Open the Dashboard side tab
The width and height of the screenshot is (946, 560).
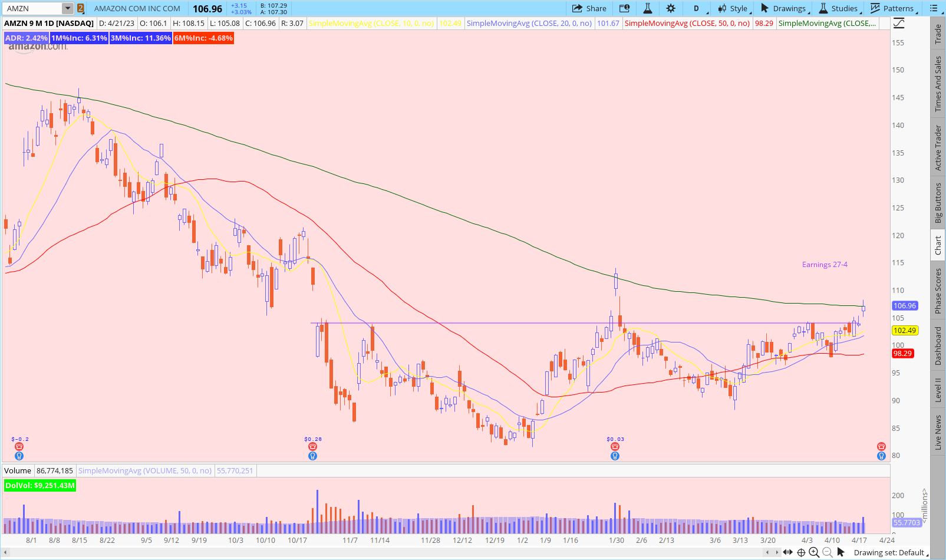coord(938,346)
